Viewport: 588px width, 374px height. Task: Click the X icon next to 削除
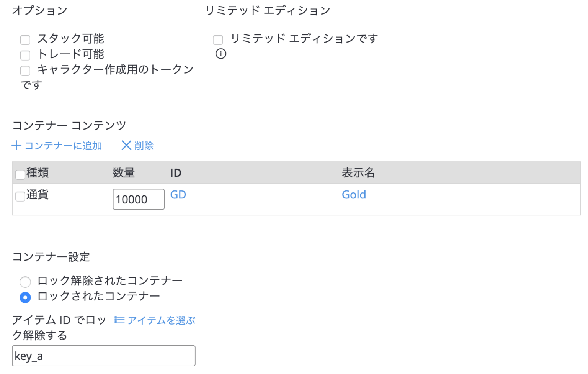click(x=126, y=146)
